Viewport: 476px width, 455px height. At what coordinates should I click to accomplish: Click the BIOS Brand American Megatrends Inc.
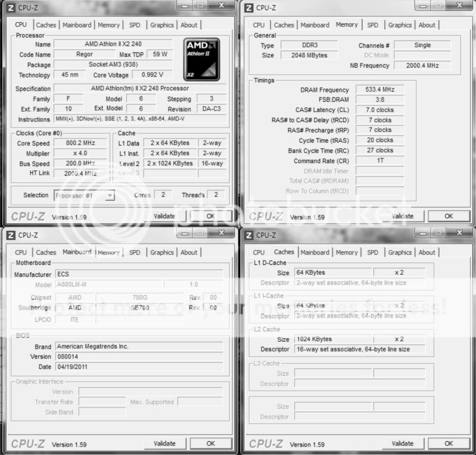[x=139, y=347]
